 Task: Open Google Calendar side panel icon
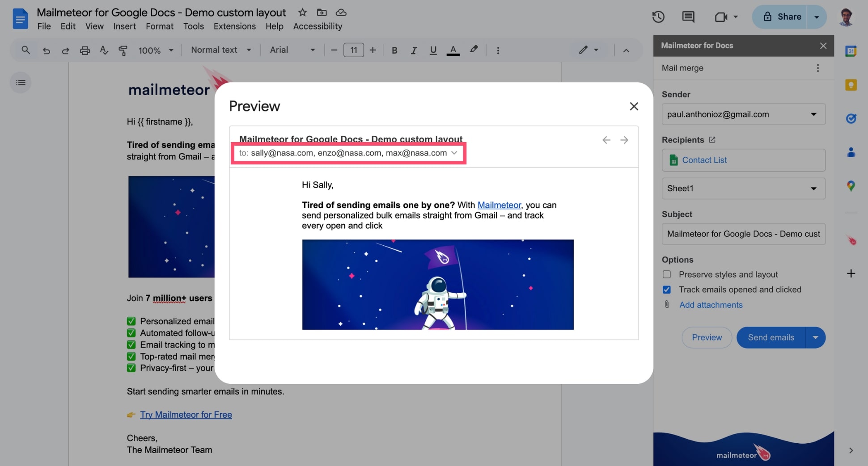851,51
